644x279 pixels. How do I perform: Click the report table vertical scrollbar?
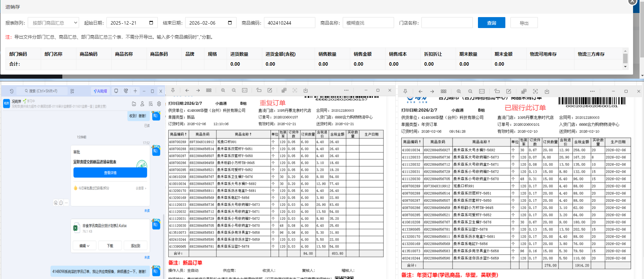[625, 58]
